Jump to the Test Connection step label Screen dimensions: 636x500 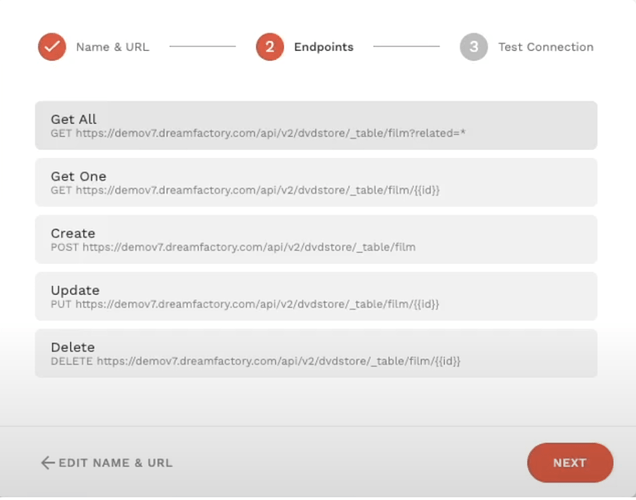tap(546, 47)
